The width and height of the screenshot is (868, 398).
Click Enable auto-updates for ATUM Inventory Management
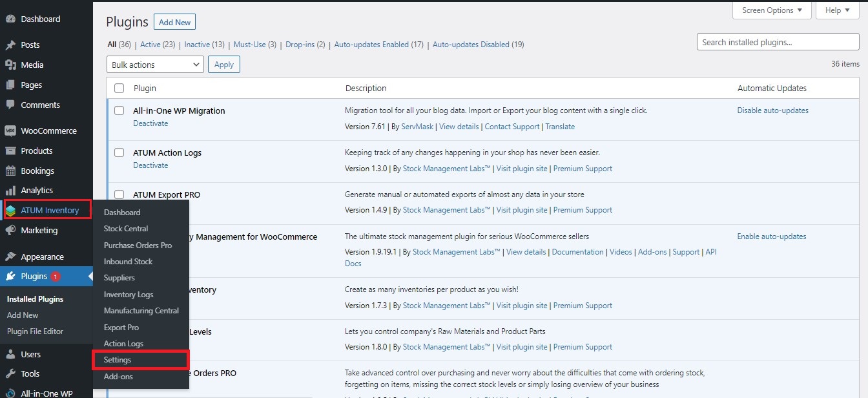pos(772,236)
